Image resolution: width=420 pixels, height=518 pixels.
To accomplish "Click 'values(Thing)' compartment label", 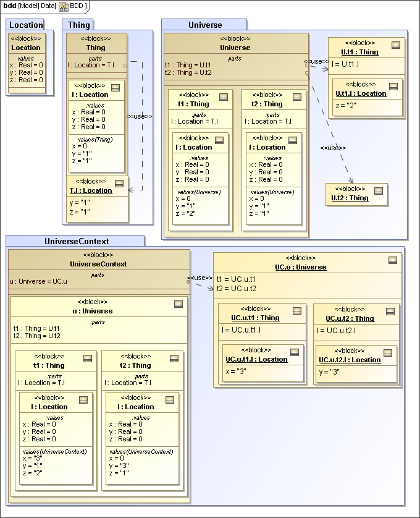I will pos(95,140).
